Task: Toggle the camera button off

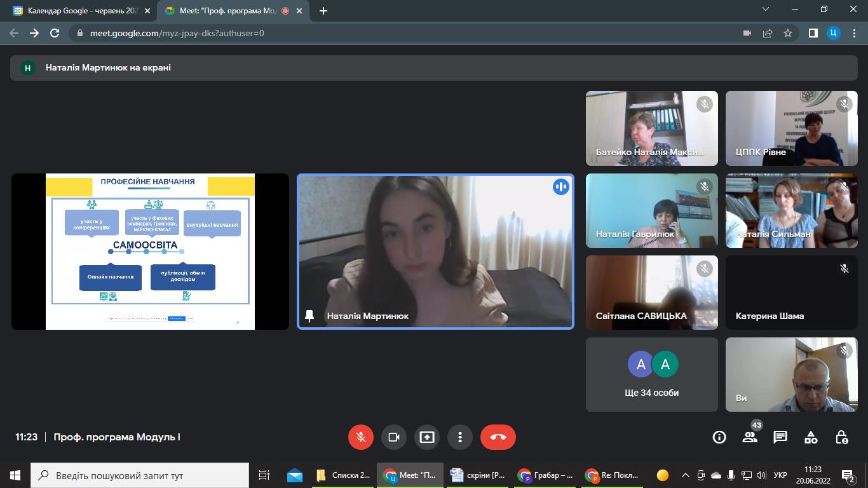Action: [x=394, y=437]
